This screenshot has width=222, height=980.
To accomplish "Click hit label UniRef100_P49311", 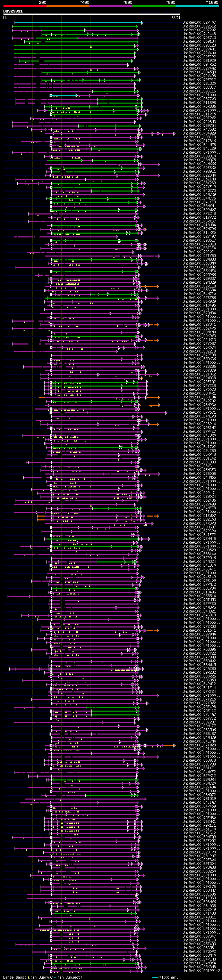I will pos(199,918).
